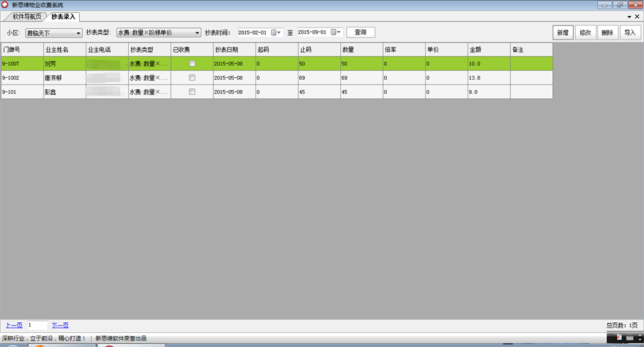Click the 修改 button

coord(585,32)
